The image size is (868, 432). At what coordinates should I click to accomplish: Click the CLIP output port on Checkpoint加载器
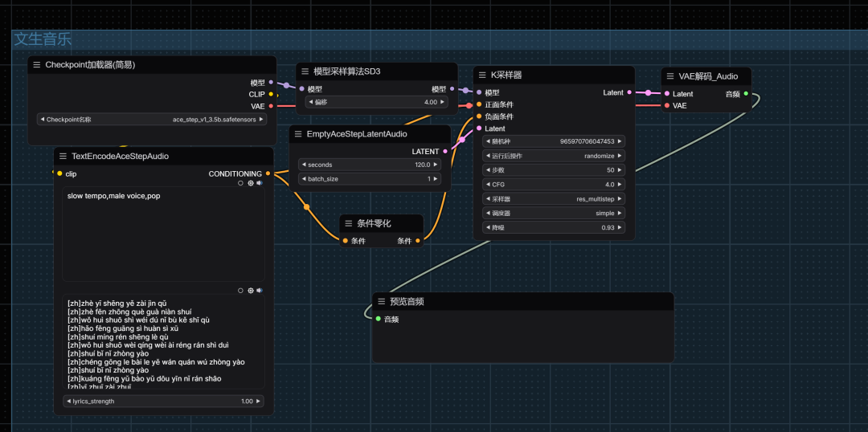271,94
